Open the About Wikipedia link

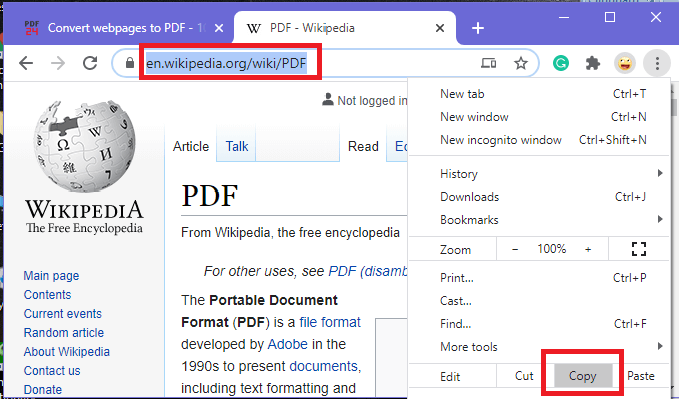tap(67, 352)
